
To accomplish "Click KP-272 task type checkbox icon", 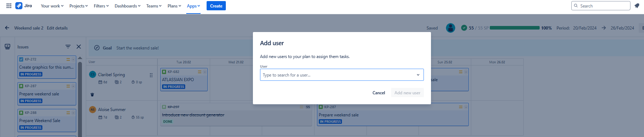I will [21, 59].
